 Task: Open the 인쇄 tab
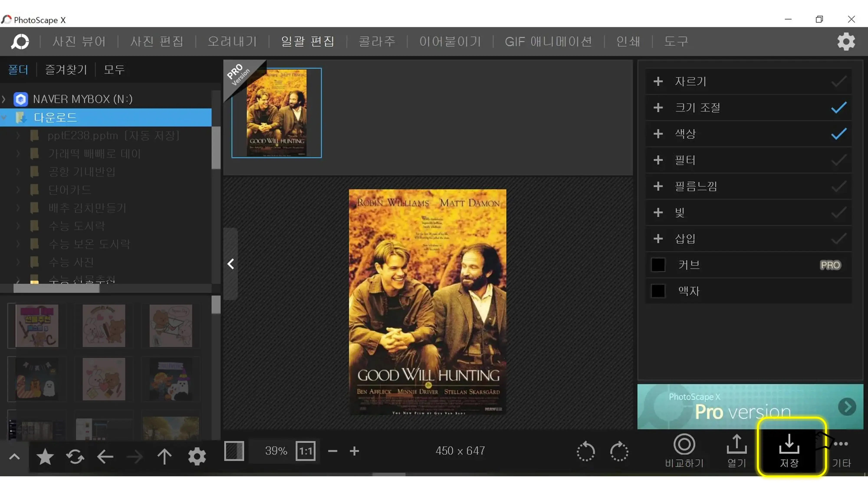click(x=628, y=42)
